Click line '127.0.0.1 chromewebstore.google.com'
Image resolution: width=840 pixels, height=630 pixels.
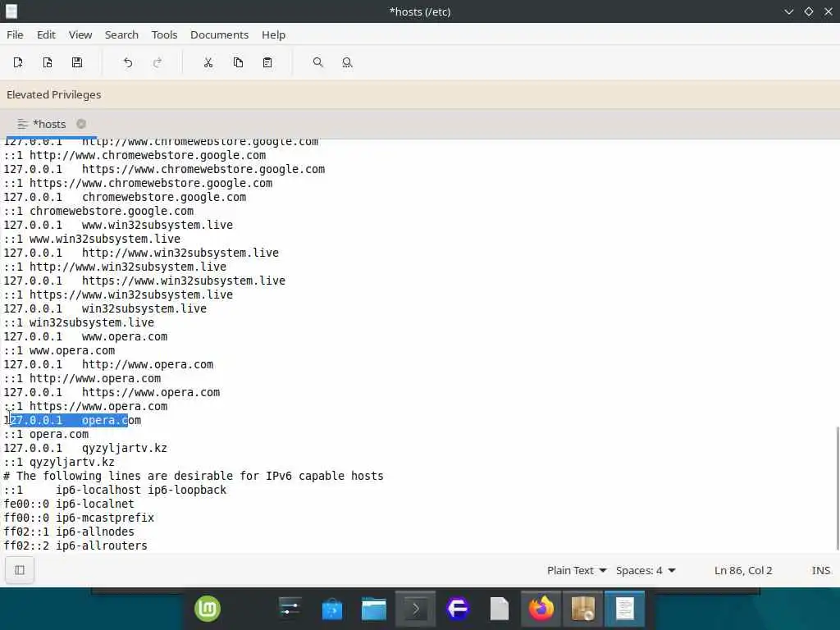pos(125,197)
